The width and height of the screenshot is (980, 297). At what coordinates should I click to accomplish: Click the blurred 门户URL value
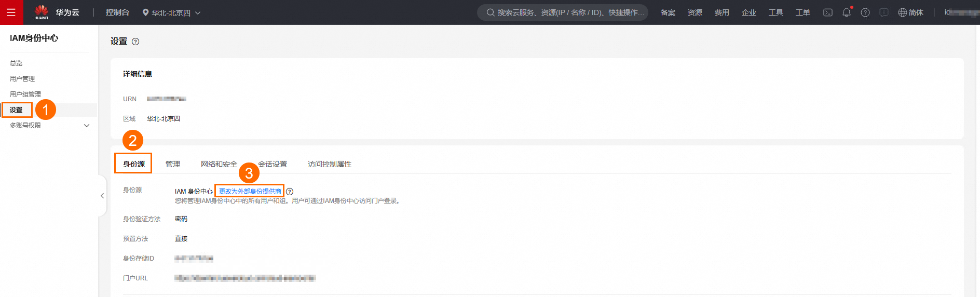pyautogui.click(x=245, y=278)
